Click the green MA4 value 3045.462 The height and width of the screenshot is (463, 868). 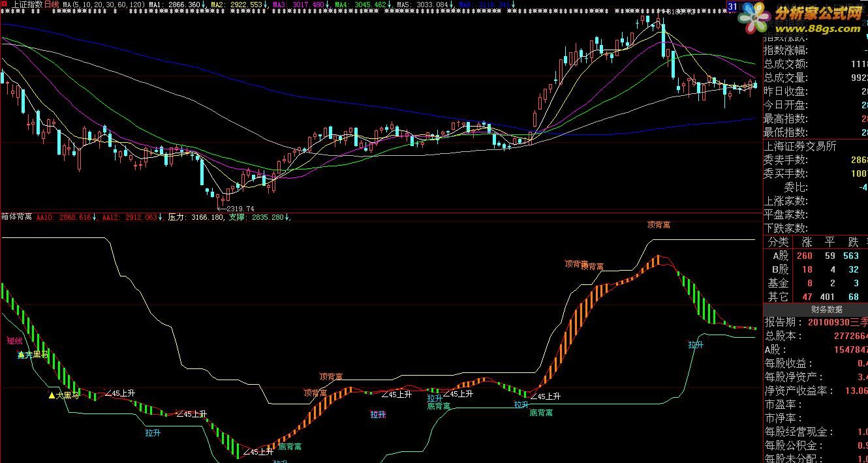click(x=370, y=4)
